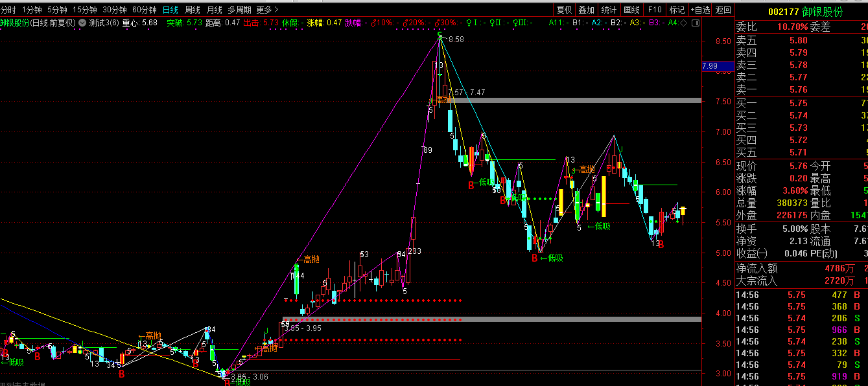Click the 标记 mark button
Viewport: 868px width, 386px height.
point(677,10)
